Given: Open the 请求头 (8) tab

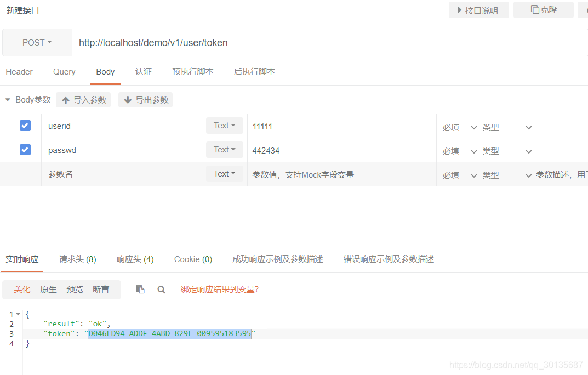Looking at the screenshot, I should (x=78, y=259).
